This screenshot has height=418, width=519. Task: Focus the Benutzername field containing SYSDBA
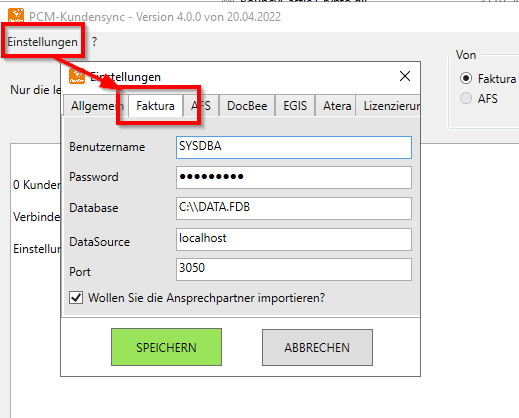(294, 147)
